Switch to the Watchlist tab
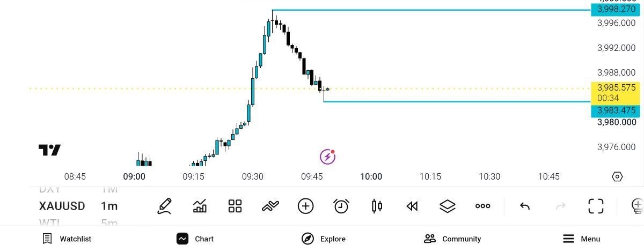The image size is (644, 252). pos(67,239)
